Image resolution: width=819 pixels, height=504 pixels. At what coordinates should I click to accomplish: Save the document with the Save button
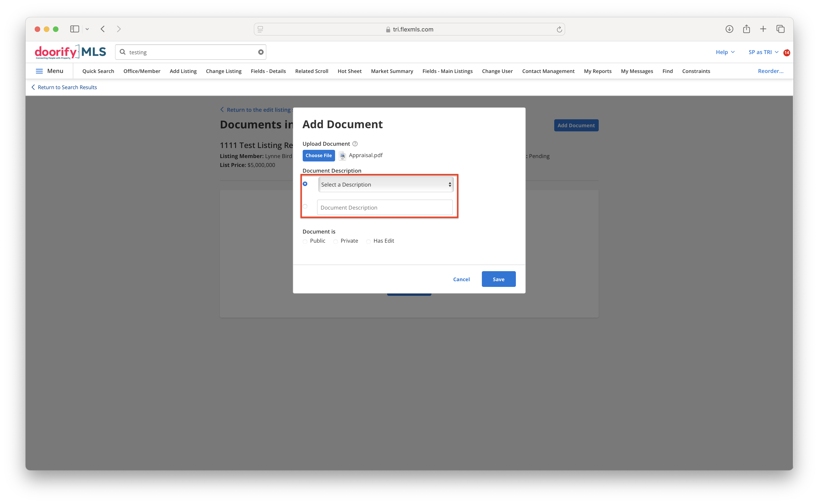pos(498,279)
